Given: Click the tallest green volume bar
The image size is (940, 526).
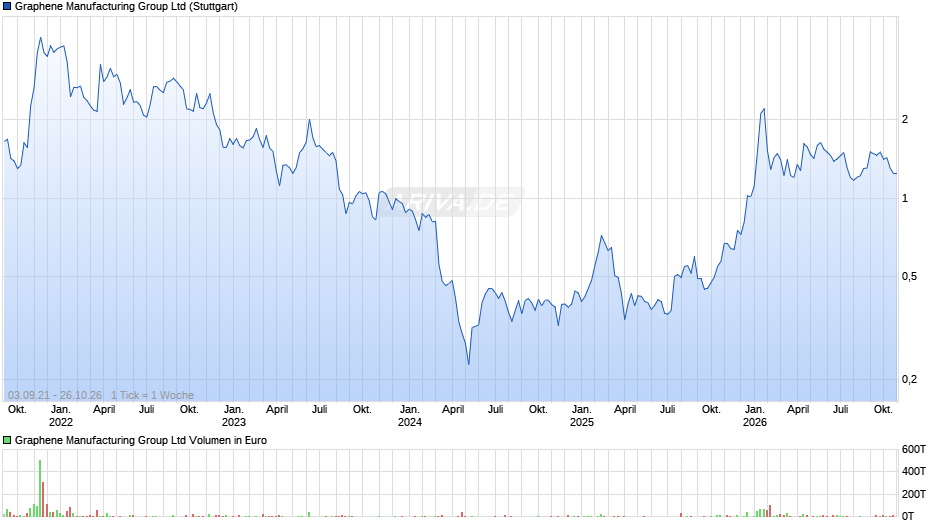Looking at the screenshot, I should (x=40, y=488).
